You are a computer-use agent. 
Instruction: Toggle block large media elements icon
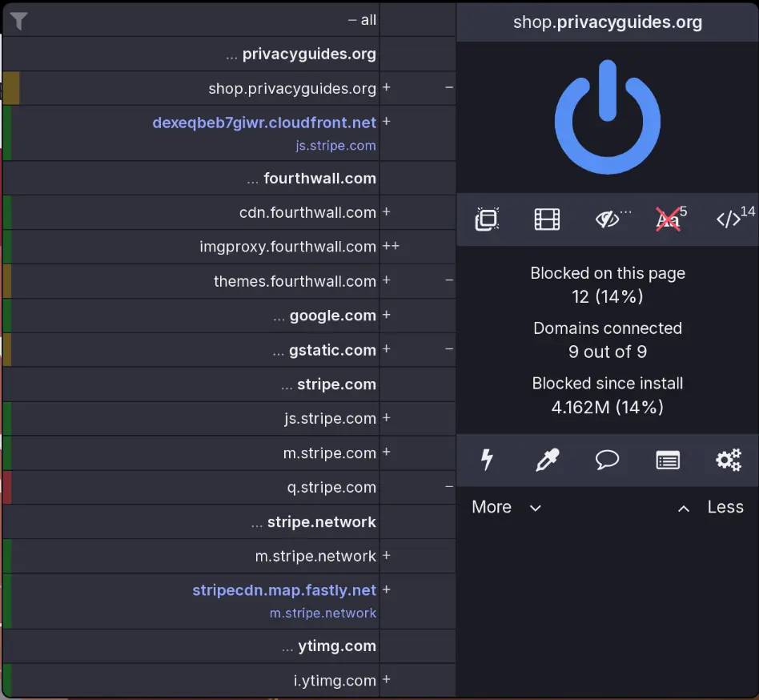[547, 219]
